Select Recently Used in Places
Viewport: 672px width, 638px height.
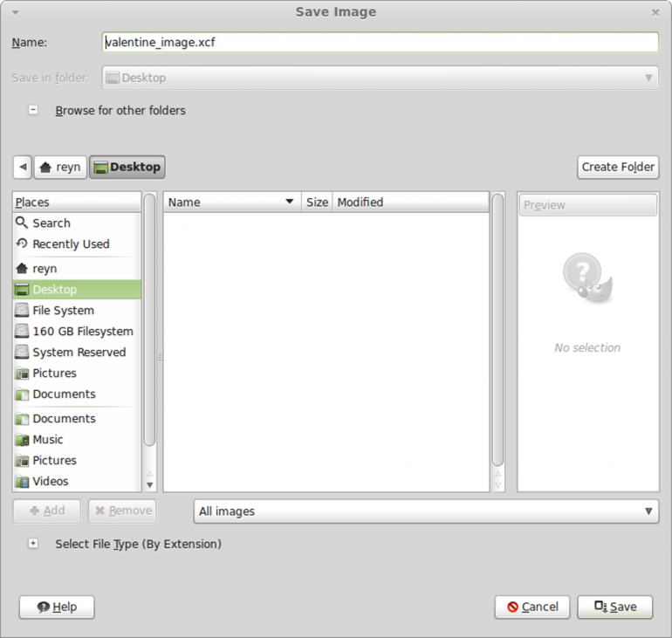click(77, 244)
